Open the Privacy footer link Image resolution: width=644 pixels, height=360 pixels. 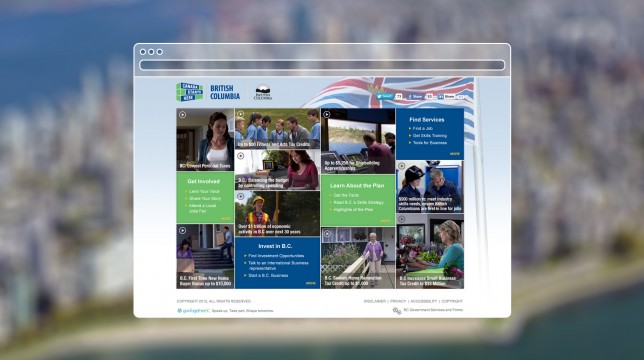tap(398, 301)
